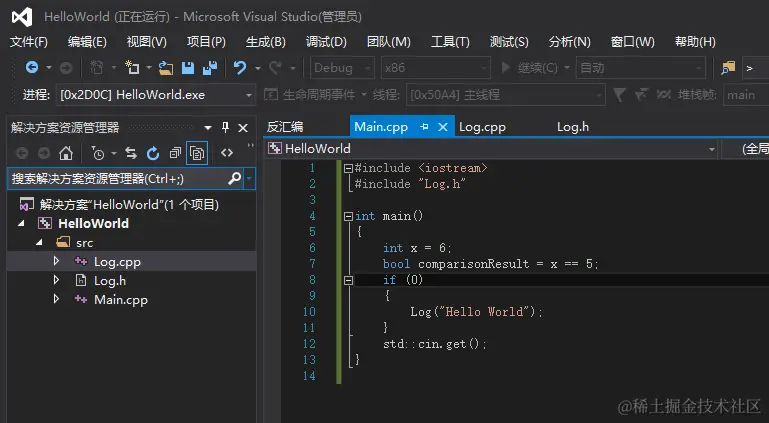The image size is (769, 423).
Task: Click the Find in Files icon at the toolbar's right end
Action: click(x=728, y=68)
